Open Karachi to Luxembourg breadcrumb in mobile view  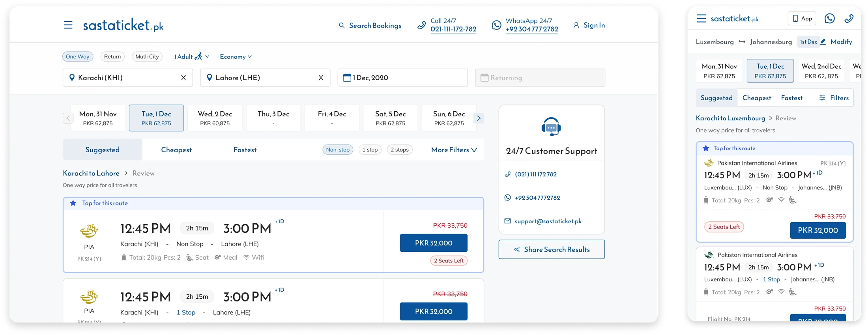click(730, 118)
